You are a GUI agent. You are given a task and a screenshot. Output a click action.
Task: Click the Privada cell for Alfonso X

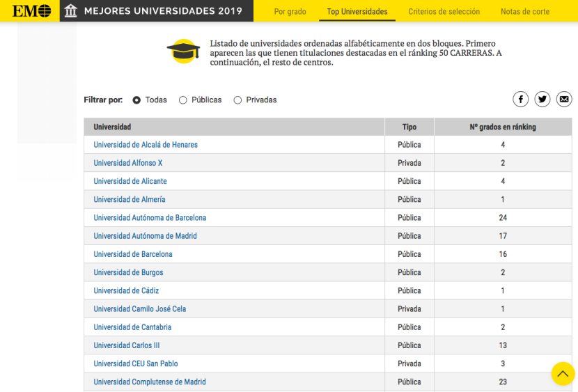click(409, 163)
